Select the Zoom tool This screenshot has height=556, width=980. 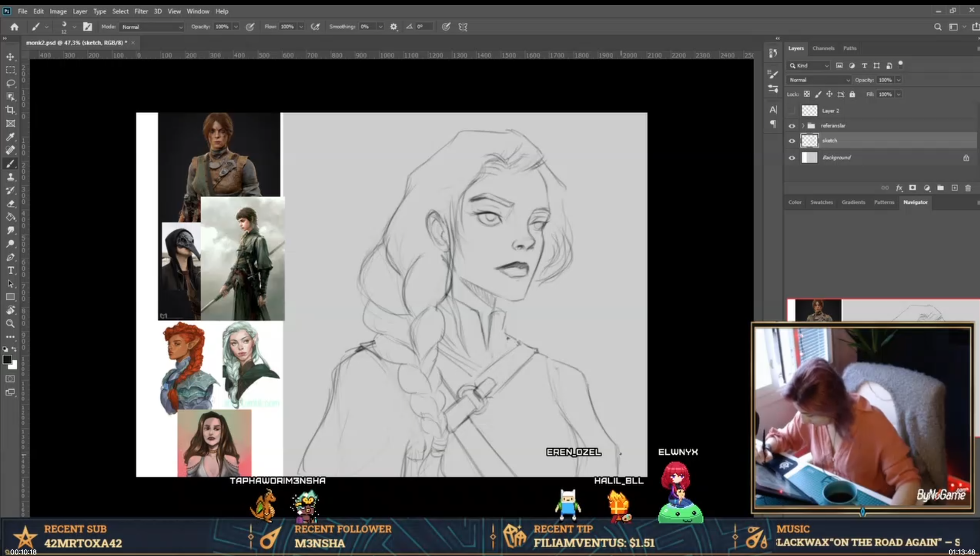(x=10, y=323)
